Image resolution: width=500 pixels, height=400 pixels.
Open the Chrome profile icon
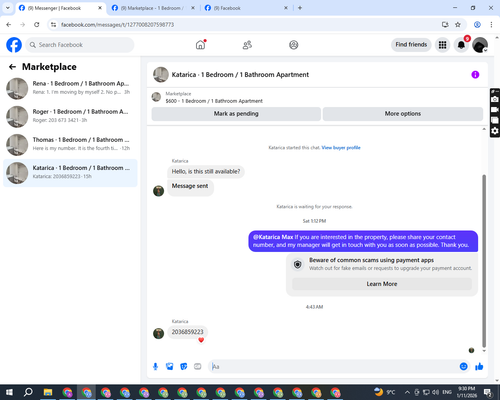477,25
